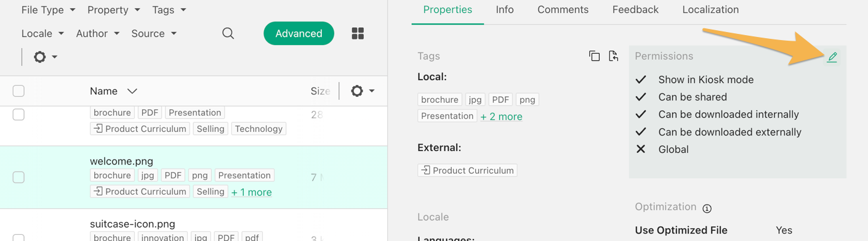Image resolution: width=868 pixels, height=241 pixels.
Task: Edit permissions with the pencil icon
Action: point(832,57)
